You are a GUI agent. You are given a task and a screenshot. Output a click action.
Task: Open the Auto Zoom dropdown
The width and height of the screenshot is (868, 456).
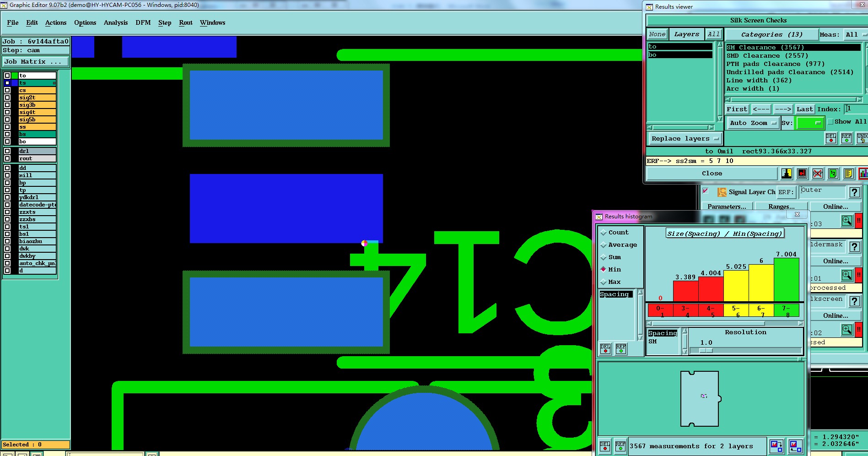tap(753, 123)
